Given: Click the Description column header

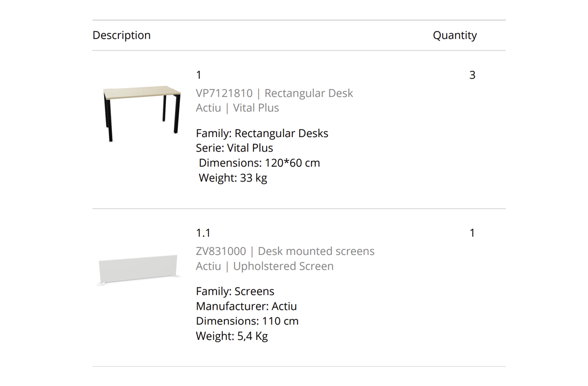Looking at the screenshot, I should pos(121,35).
